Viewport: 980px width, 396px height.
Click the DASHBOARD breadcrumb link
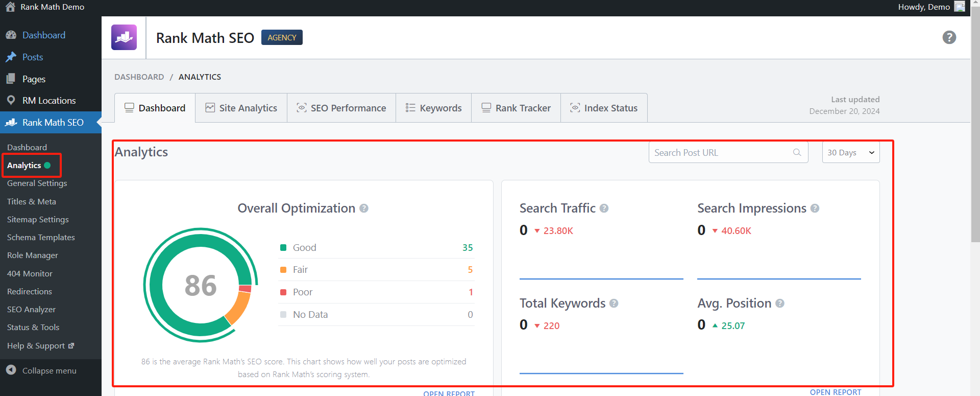(x=139, y=77)
